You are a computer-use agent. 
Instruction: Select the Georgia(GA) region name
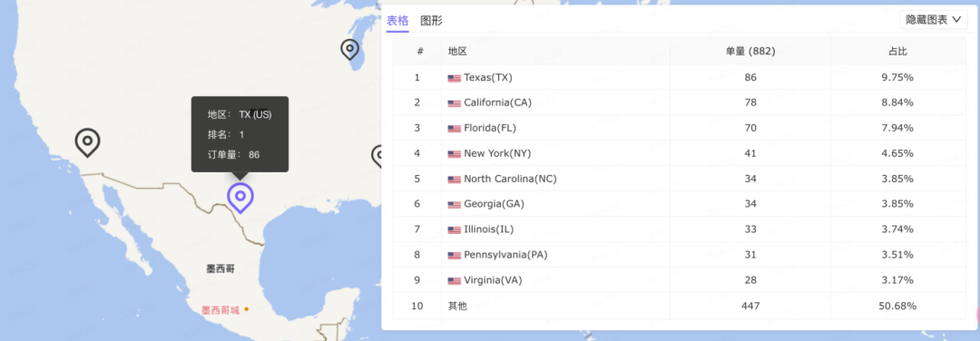pos(494,204)
